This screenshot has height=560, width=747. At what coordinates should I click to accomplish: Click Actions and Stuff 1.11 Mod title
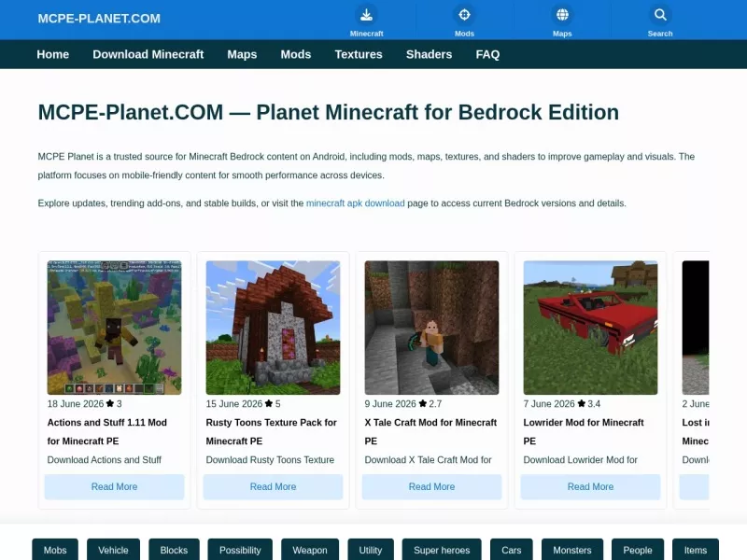107,431
